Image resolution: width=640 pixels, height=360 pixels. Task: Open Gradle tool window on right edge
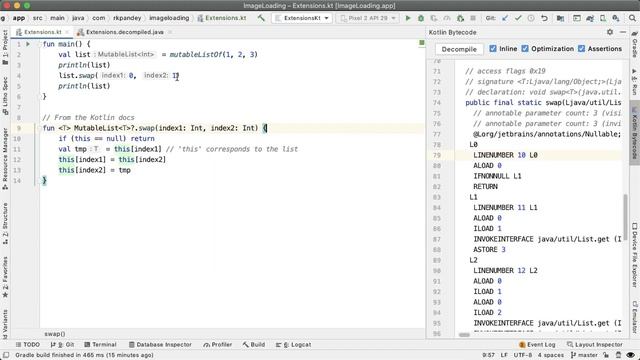click(x=635, y=44)
